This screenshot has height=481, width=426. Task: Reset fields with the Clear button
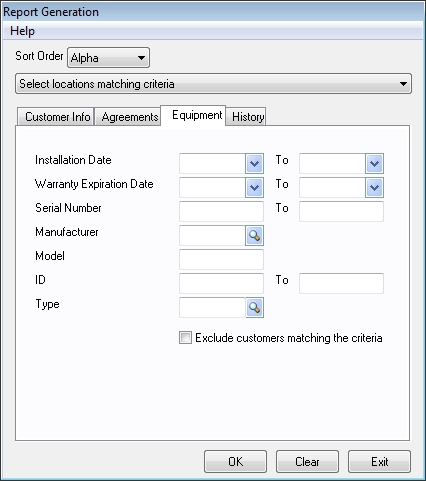(x=307, y=462)
